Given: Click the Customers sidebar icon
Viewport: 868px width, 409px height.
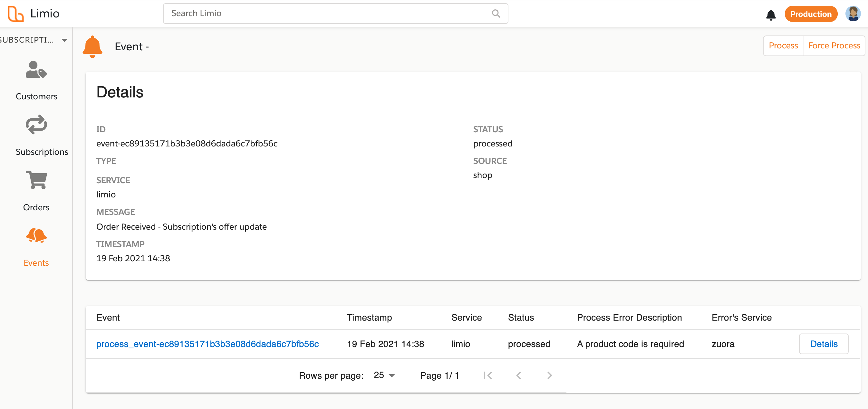Looking at the screenshot, I should [36, 70].
